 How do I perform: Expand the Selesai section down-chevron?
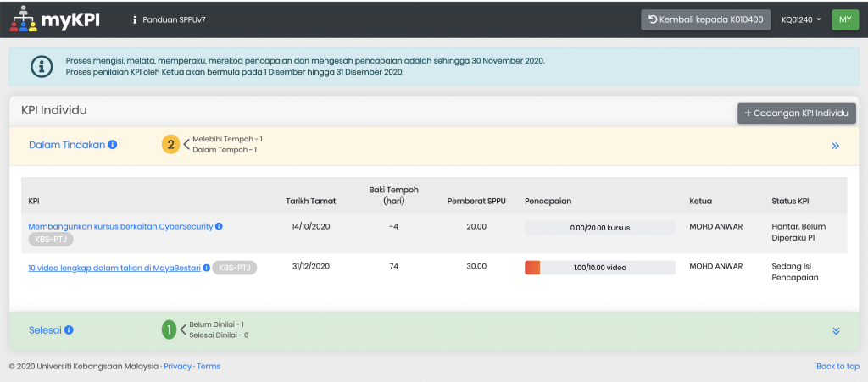[x=836, y=331]
